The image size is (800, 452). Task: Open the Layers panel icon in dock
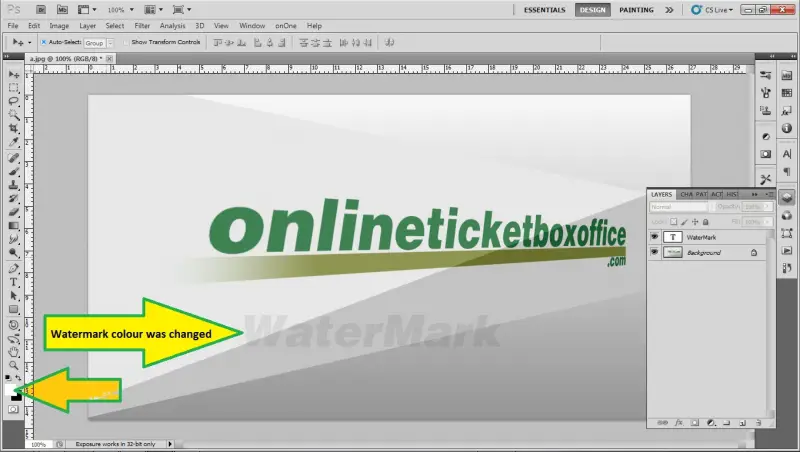click(787, 197)
